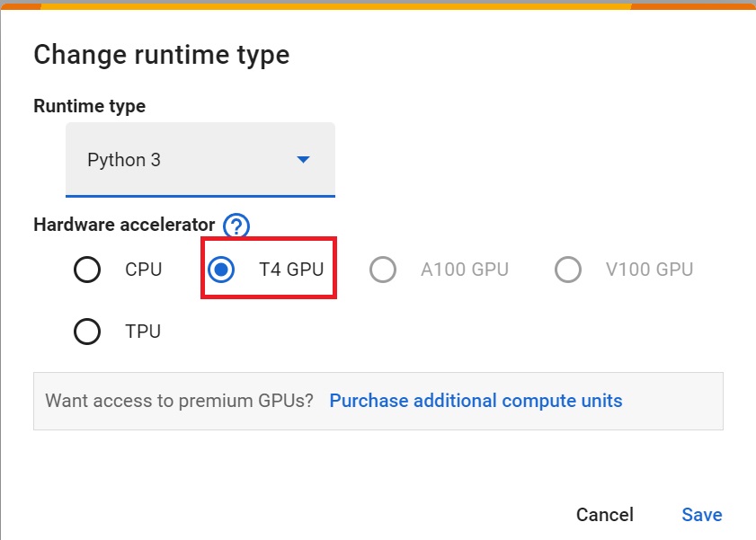
Task: Click the Change runtime type title
Action: click(x=161, y=55)
